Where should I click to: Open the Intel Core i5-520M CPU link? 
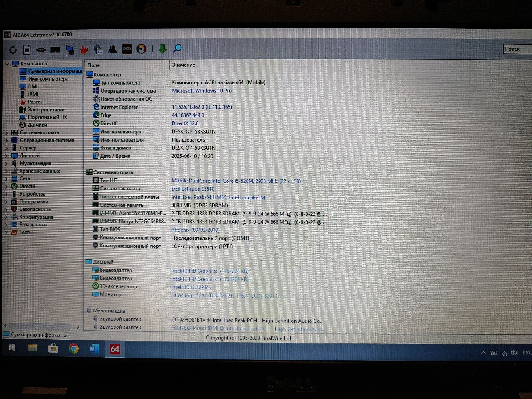coord(236,181)
